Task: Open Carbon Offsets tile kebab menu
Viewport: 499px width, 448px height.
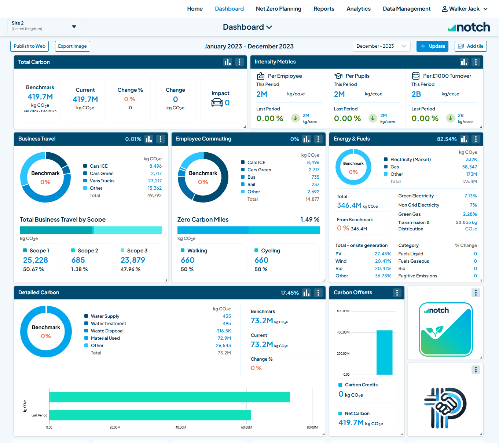Action: tap(397, 293)
